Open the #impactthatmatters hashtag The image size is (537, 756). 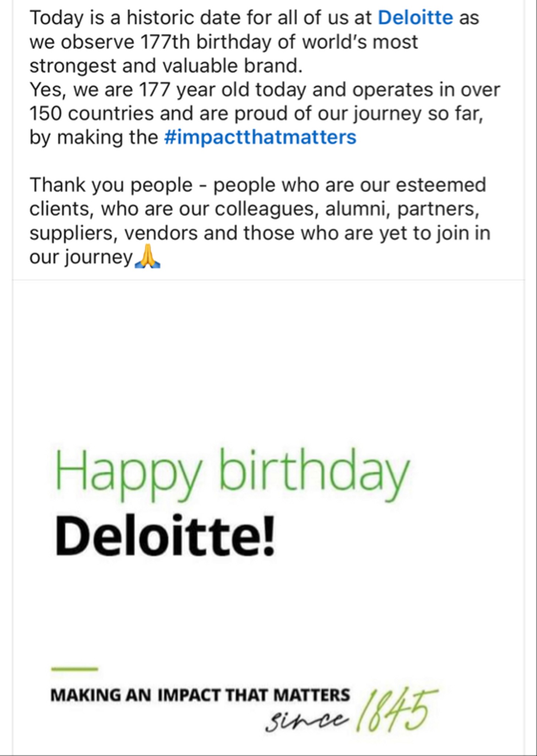coord(260,137)
